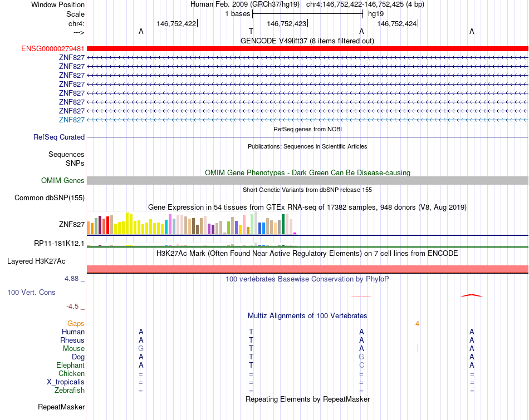
Task: Select the gray OMIM Genes bar
Action: click(x=307, y=181)
